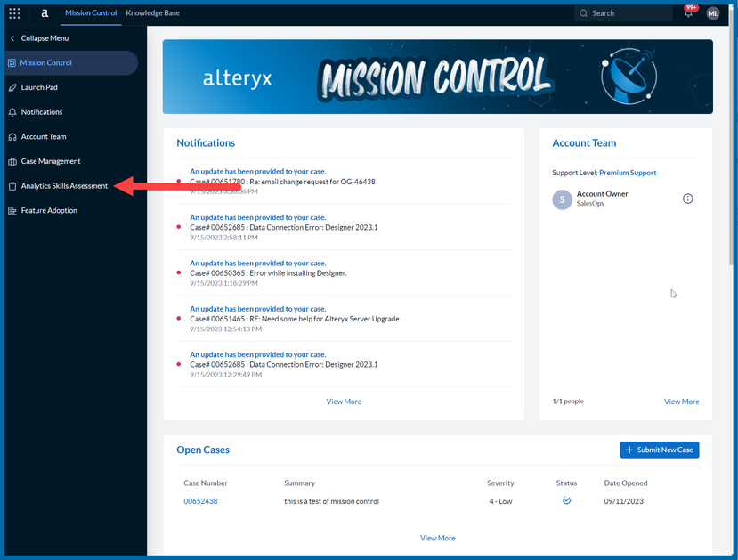This screenshot has width=738, height=560.
Task: Click the Analytics Skills Assessment clipboard icon
Action: pyautogui.click(x=12, y=186)
